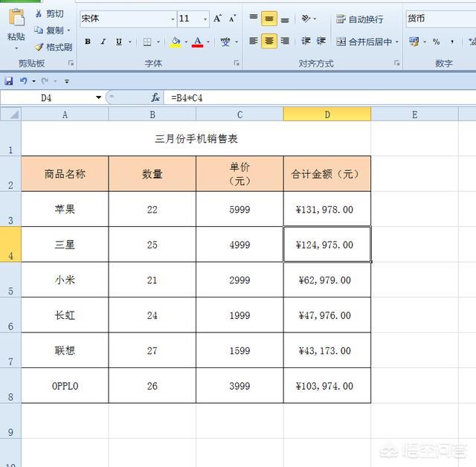
Task: Open the fill color dropdown arrow
Action: 186,42
